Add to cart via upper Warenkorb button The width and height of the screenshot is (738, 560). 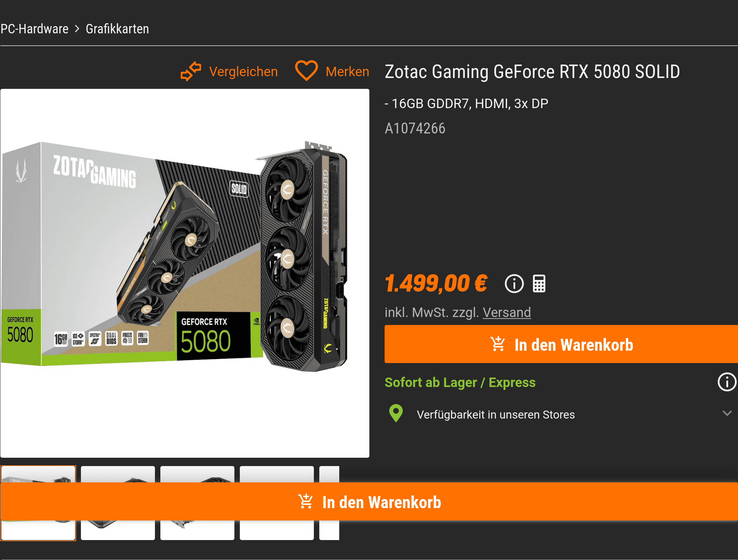(561, 344)
